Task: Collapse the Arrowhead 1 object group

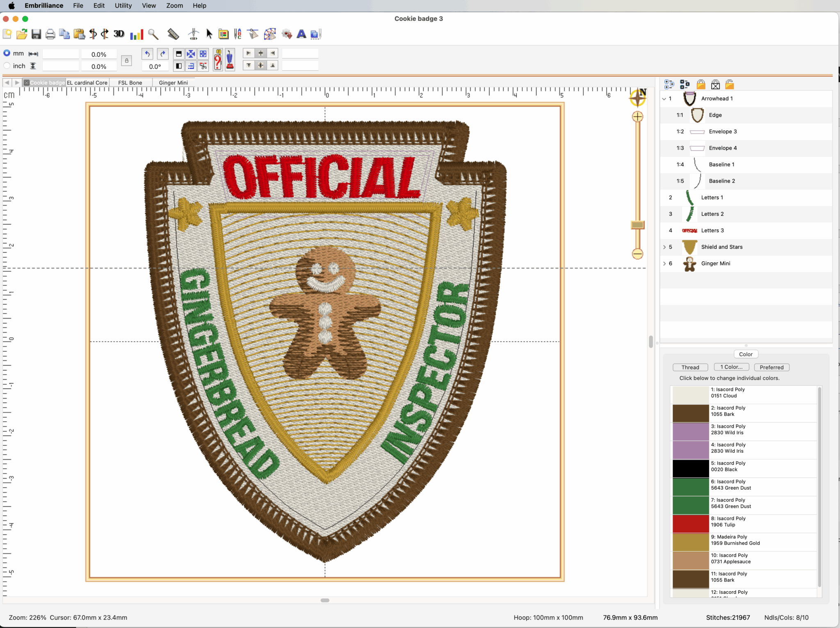Action: tap(664, 99)
